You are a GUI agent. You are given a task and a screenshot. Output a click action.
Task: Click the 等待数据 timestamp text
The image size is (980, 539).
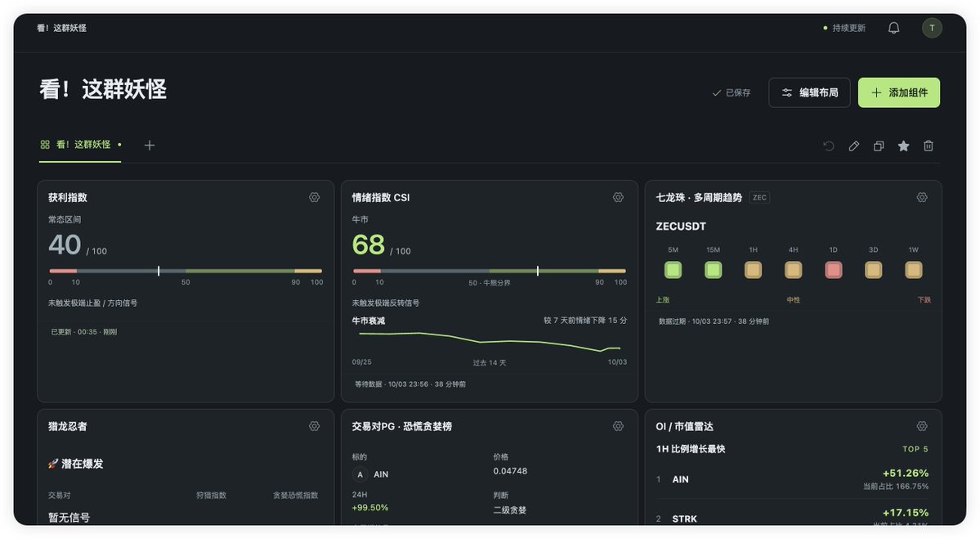tap(410, 384)
